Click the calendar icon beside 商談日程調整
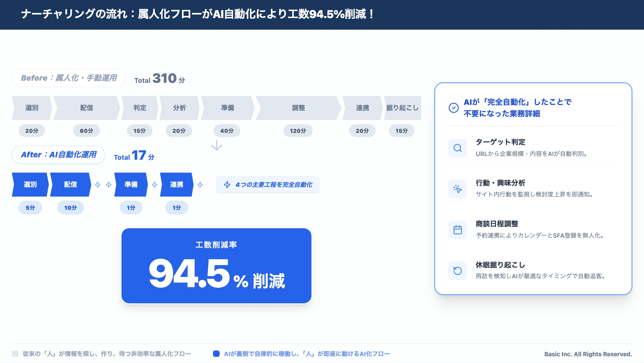 pyautogui.click(x=457, y=230)
